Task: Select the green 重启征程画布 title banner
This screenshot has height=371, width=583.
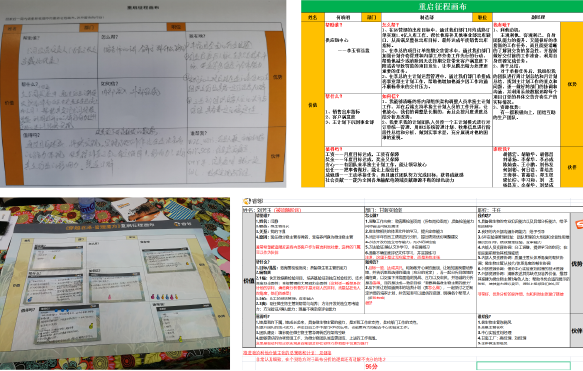Action: 442,6
